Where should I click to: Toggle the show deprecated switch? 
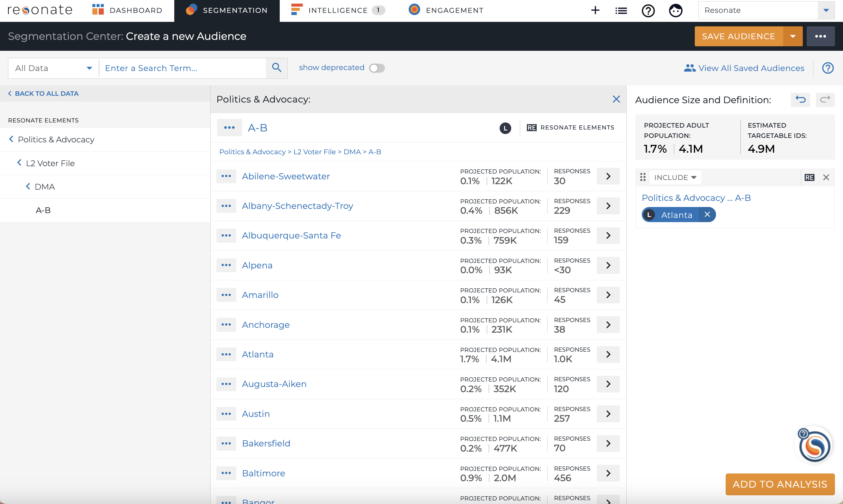[x=377, y=68]
